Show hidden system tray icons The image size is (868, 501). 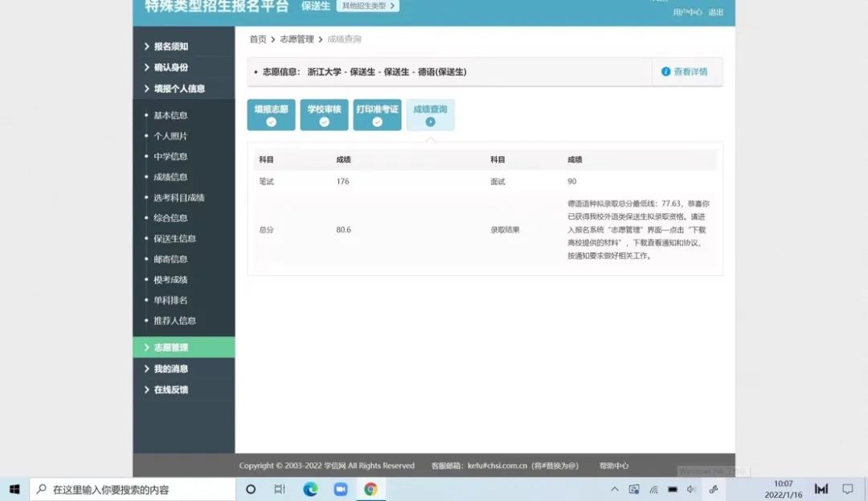click(x=615, y=489)
